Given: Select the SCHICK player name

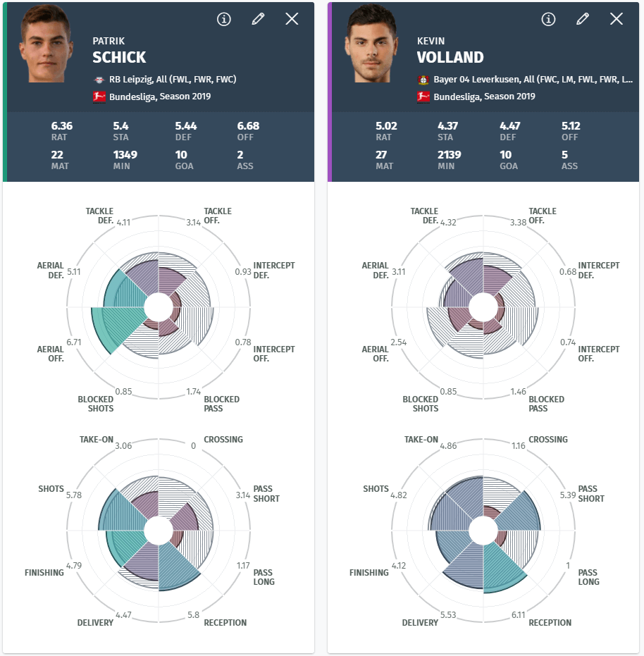Looking at the screenshot, I should pos(119,57).
